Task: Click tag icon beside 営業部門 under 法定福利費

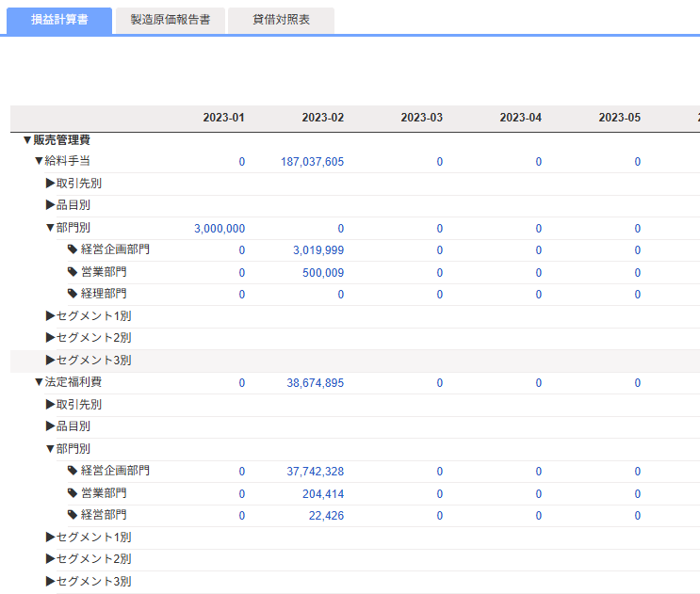Action: pos(73,492)
